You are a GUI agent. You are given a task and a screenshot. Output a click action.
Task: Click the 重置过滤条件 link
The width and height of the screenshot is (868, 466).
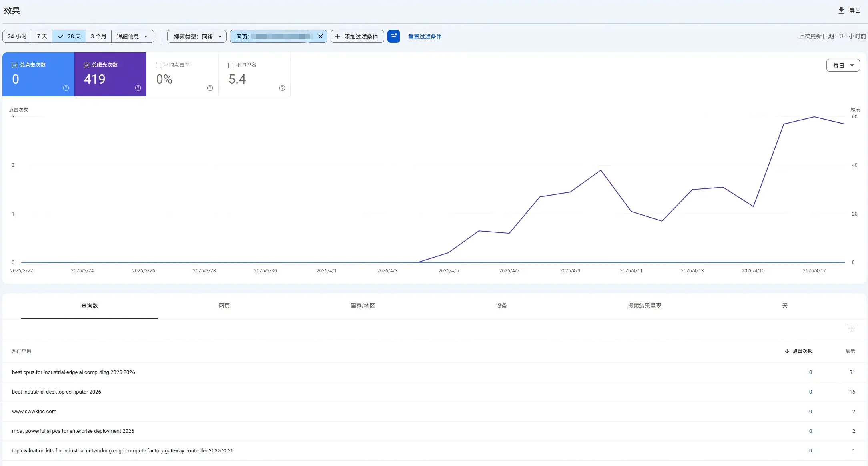pos(425,37)
